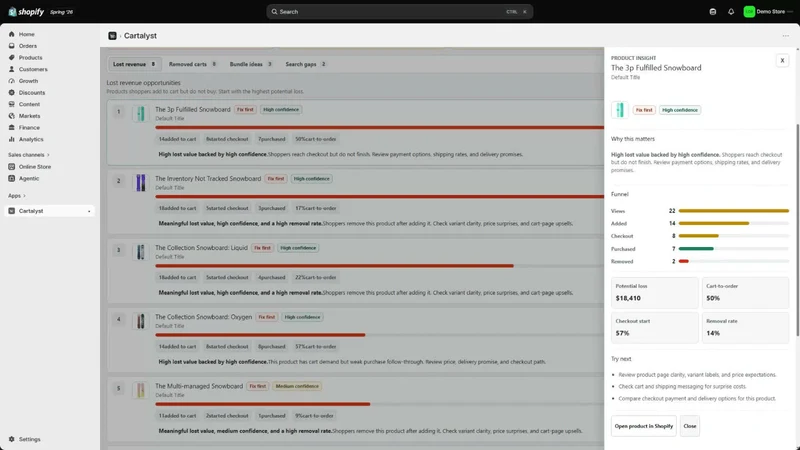Image resolution: width=800 pixels, height=450 pixels.
Task: Open the Customers icon in sidebar
Action: [x=11, y=69]
